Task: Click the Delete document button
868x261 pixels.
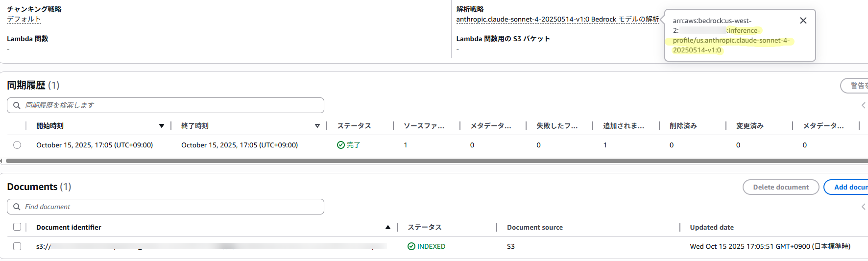Action: point(781,187)
